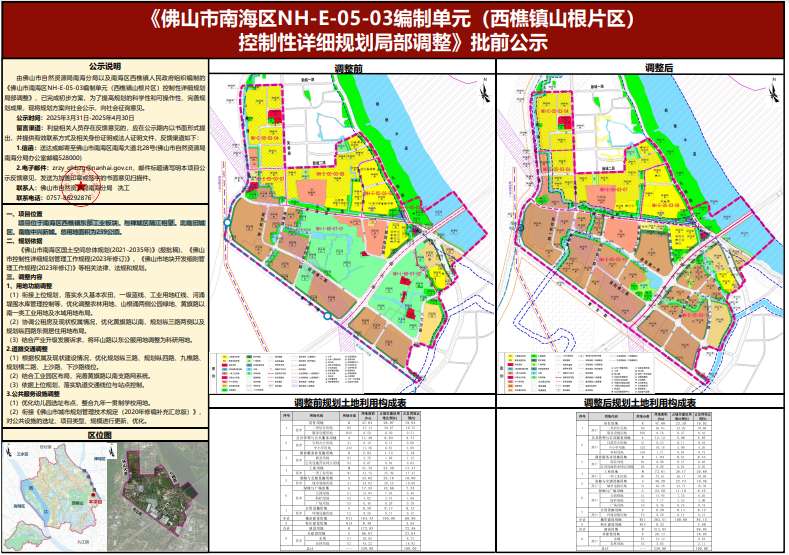The width and height of the screenshot is (789, 555).
Task: Click the NH-E-05-03-04 label on 调整后 map
Action: pos(555,111)
